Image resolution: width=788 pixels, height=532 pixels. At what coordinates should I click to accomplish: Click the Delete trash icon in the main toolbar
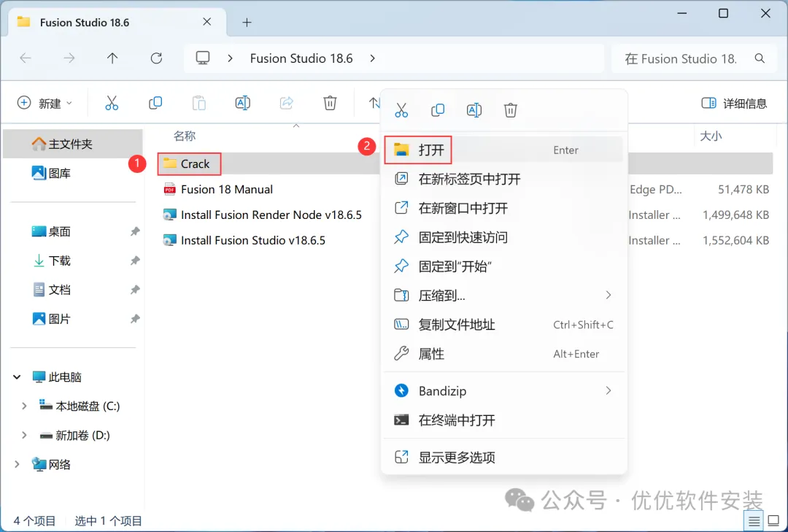(330, 103)
